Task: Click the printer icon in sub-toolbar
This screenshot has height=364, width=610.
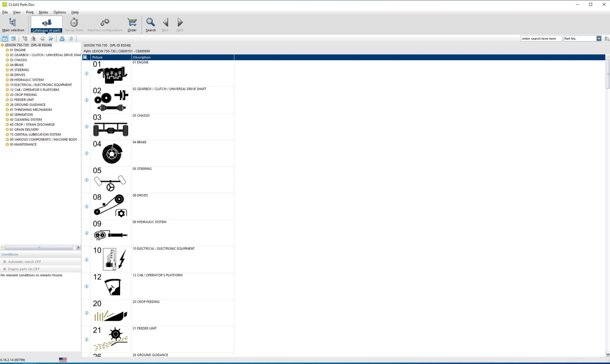Action: tap(62, 38)
